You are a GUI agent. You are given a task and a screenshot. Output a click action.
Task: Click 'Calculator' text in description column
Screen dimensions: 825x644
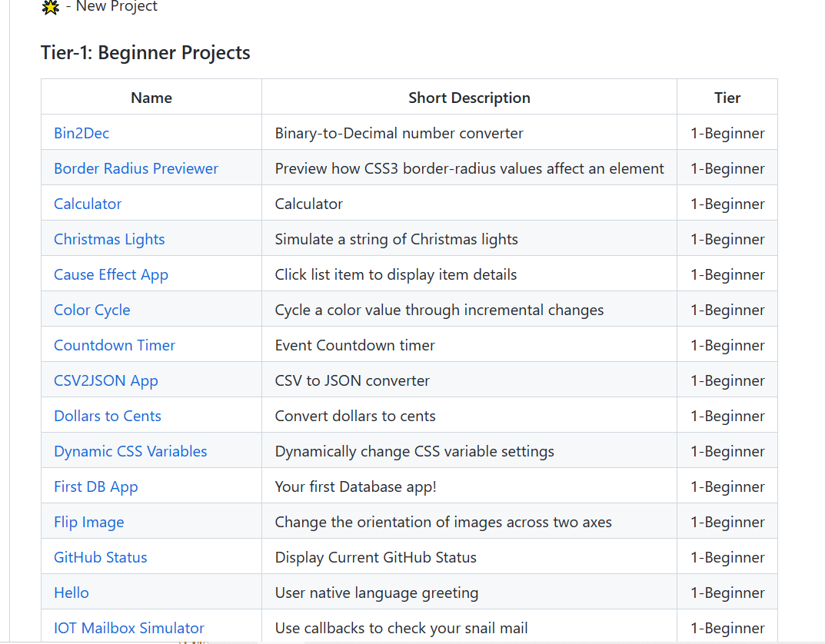pyautogui.click(x=309, y=204)
